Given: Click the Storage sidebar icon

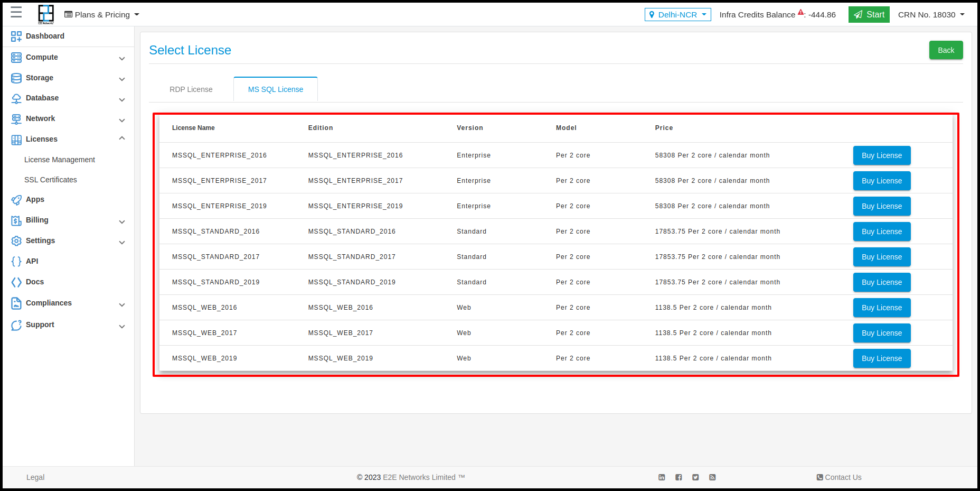Looking at the screenshot, I should 16,78.
